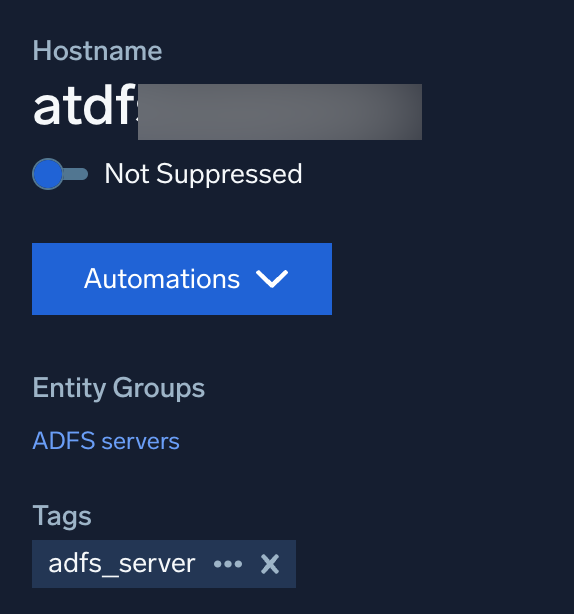
Task: Toggle the Not Suppressed switch
Action: [60, 174]
